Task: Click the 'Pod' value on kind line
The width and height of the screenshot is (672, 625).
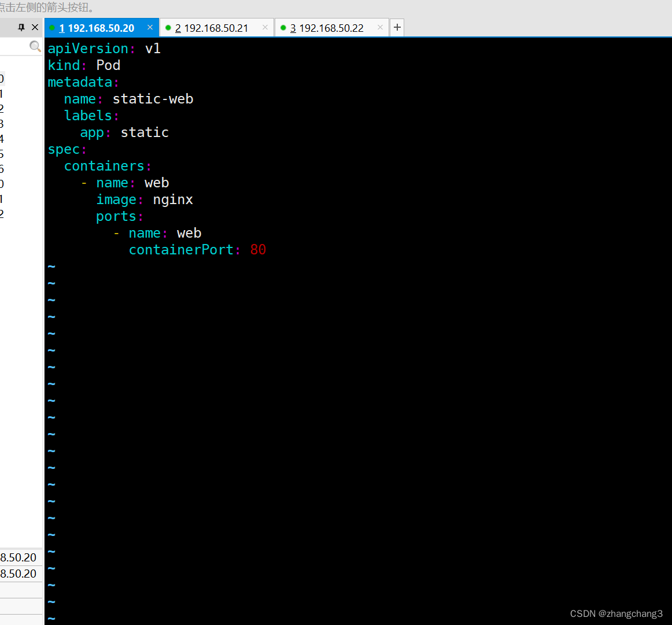Action: point(108,65)
